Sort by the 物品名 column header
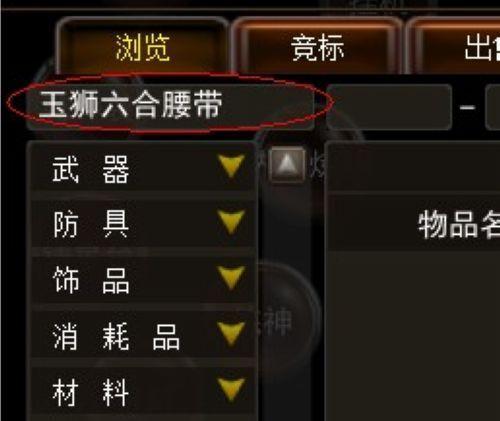 point(459,225)
